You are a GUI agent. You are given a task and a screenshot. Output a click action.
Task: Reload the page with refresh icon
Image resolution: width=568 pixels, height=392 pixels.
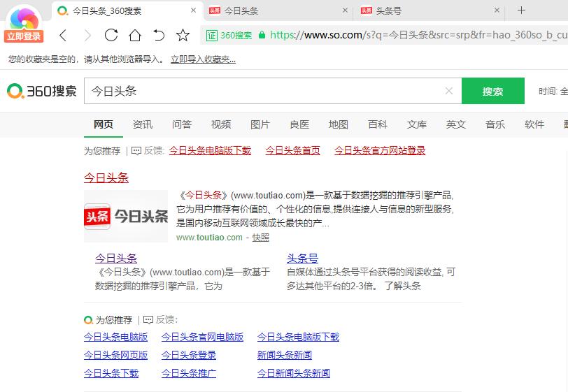[111, 35]
